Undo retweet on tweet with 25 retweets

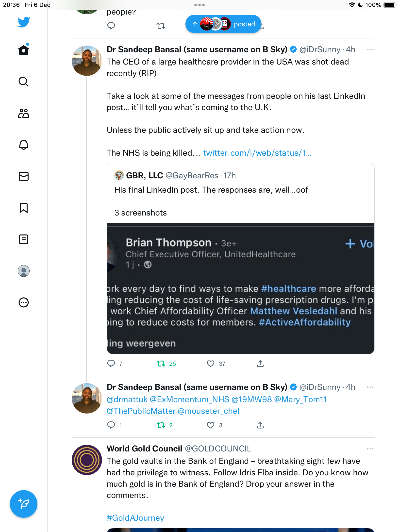pyautogui.click(x=161, y=364)
